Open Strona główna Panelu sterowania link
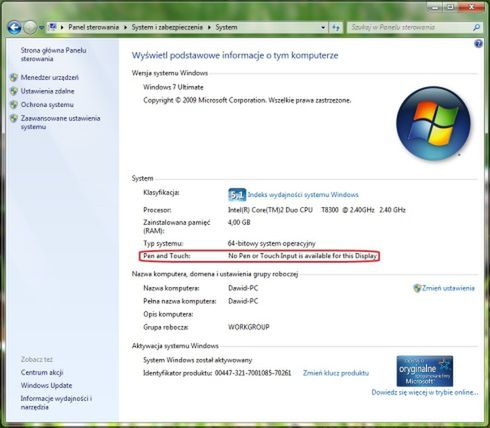Viewport: 490px width, 428px height. (53, 54)
